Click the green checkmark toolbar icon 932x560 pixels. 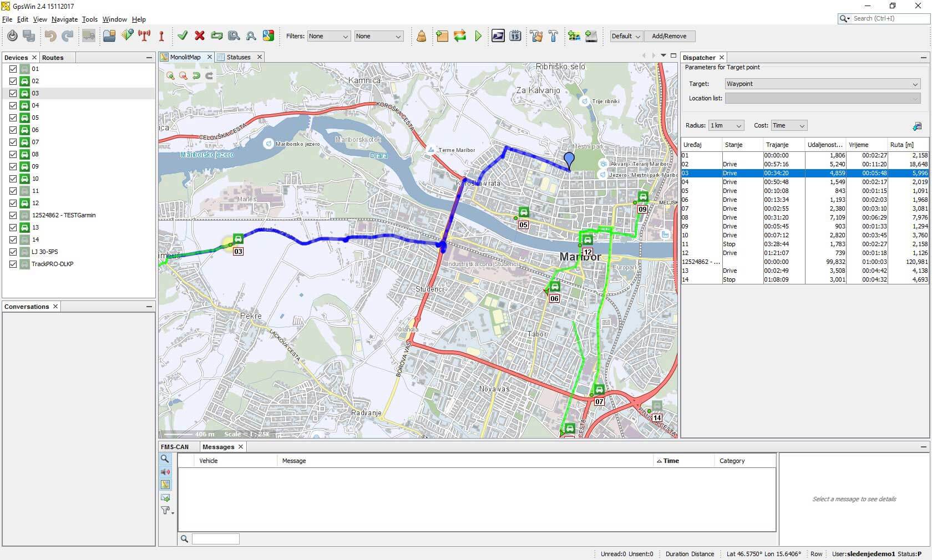[183, 36]
